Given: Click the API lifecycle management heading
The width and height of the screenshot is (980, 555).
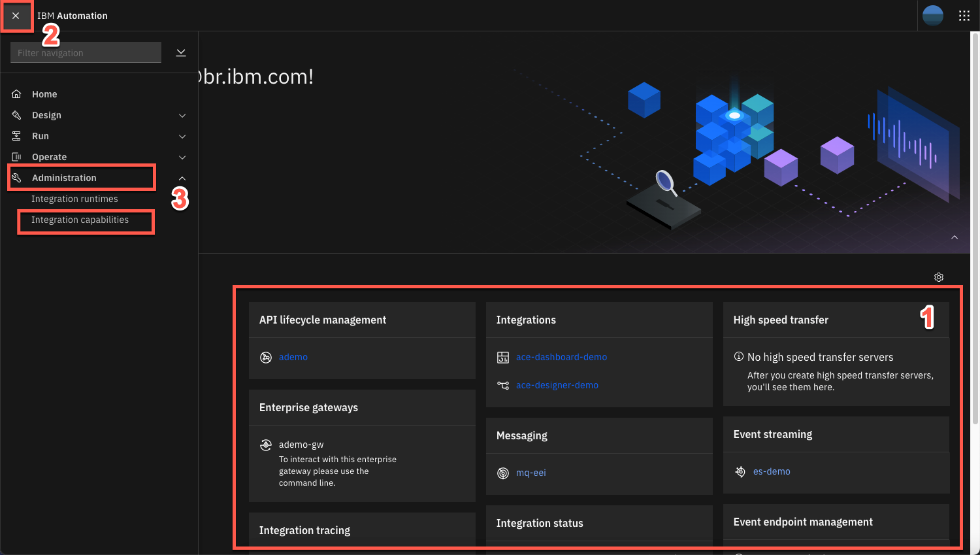Looking at the screenshot, I should click(x=323, y=320).
